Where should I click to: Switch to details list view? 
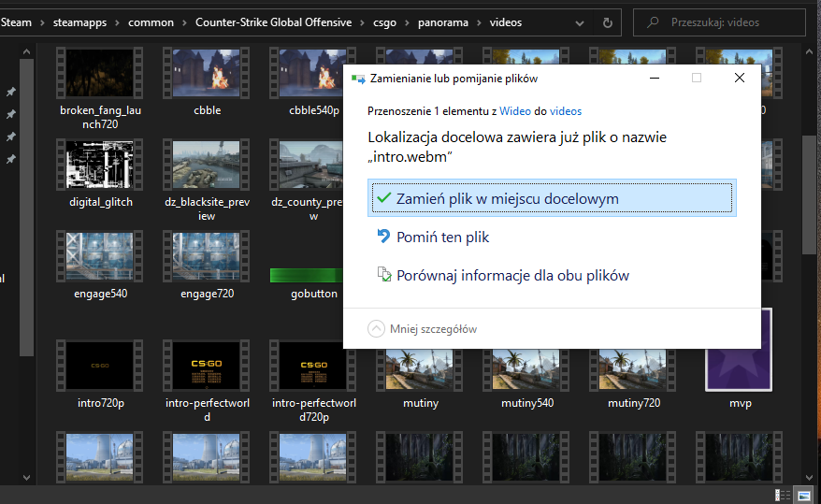click(783, 495)
